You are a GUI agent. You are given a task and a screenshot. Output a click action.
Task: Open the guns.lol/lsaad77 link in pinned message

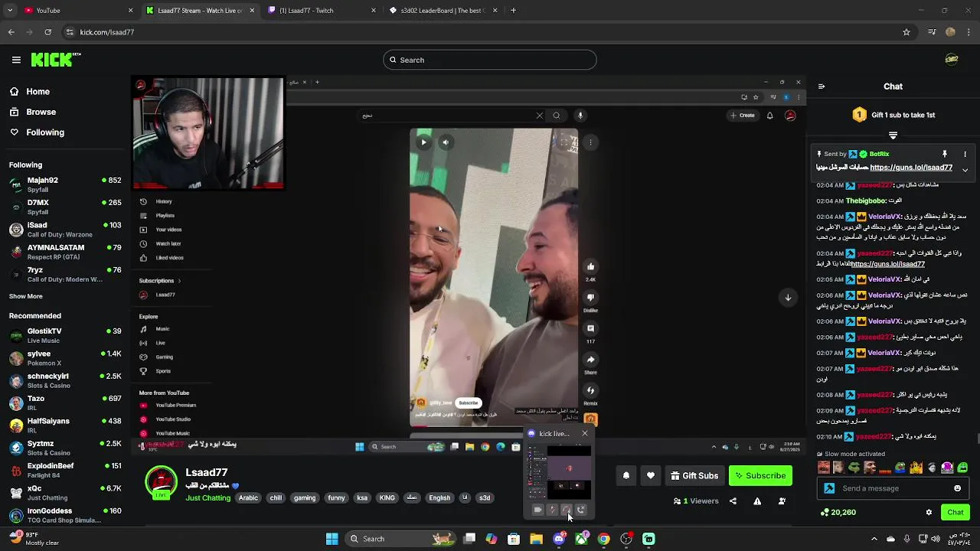[x=911, y=167]
